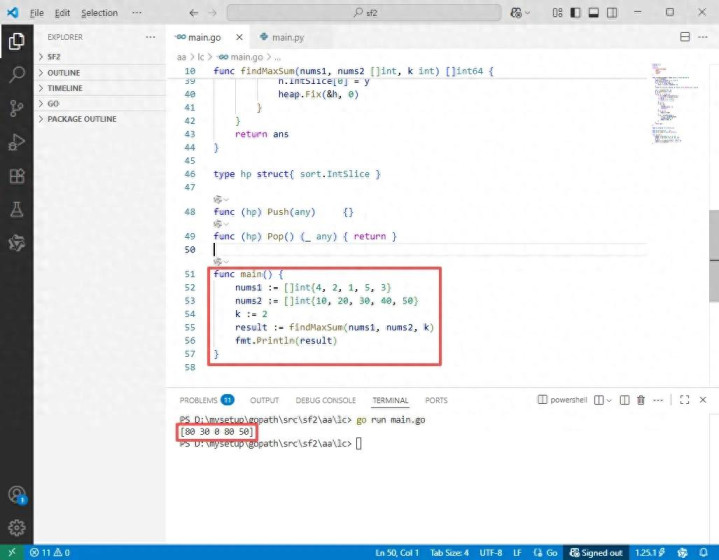Open the Copilot chat title bar icon
Viewport: 719px width, 560px height.
point(516,13)
